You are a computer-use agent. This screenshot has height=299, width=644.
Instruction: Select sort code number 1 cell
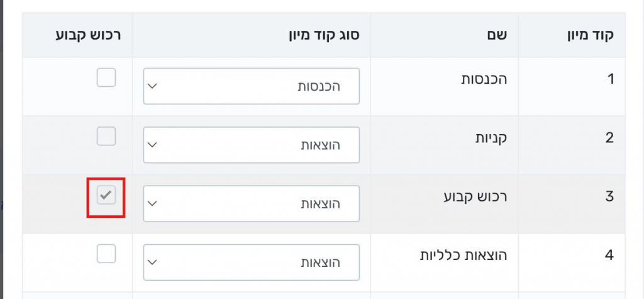pos(609,79)
